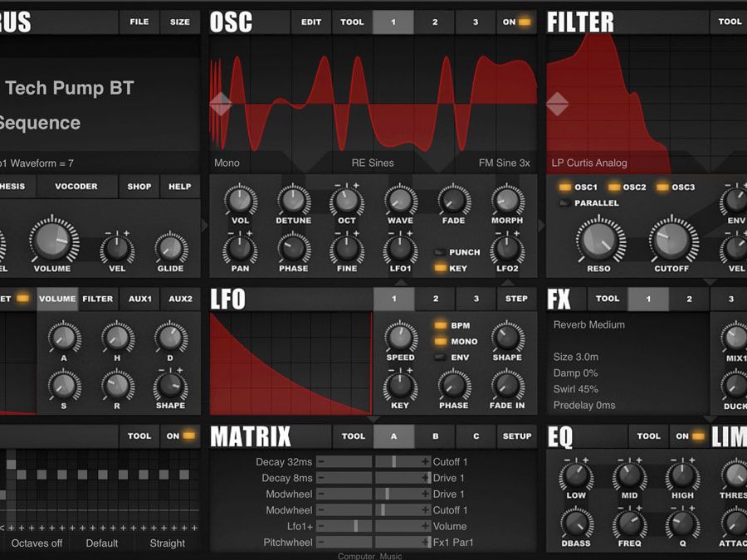The image size is (747, 560).
Task: Click the Size 3.0m reverb parameter
Action: 575,357
